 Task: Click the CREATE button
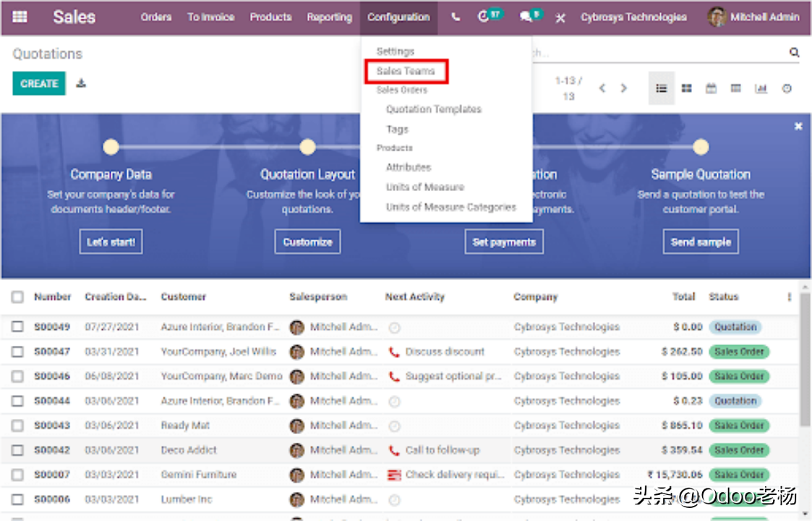tap(39, 83)
